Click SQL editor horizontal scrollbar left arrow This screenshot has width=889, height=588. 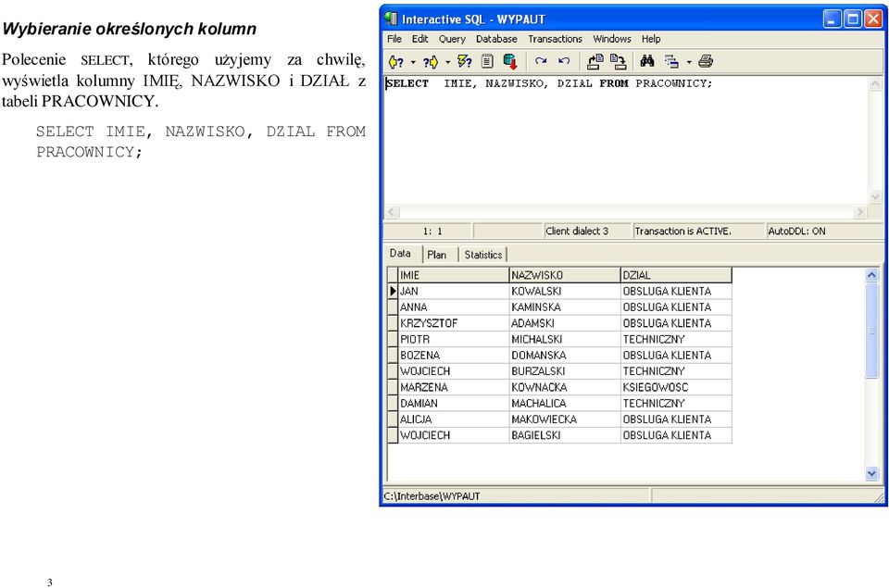(392, 211)
